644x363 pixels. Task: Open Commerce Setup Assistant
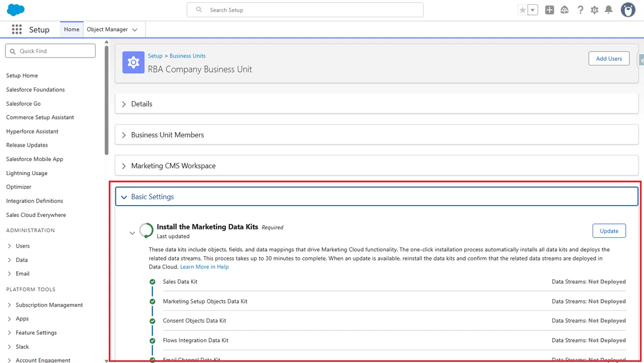pyautogui.click(x=40, y=118)
